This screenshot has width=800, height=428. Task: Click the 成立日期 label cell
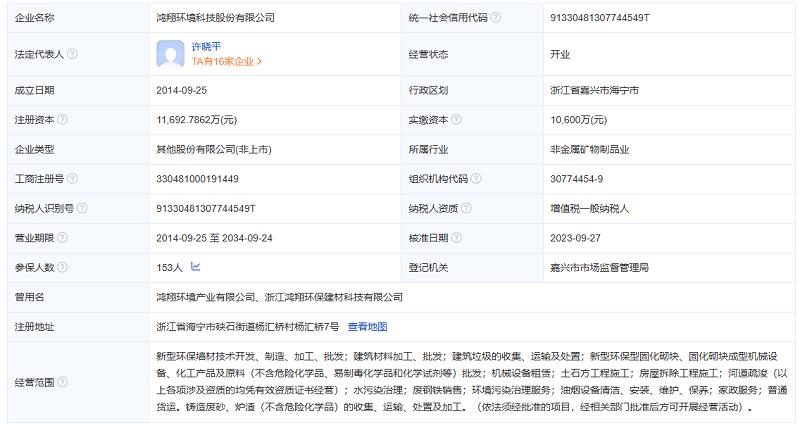[x=78, y=90]
